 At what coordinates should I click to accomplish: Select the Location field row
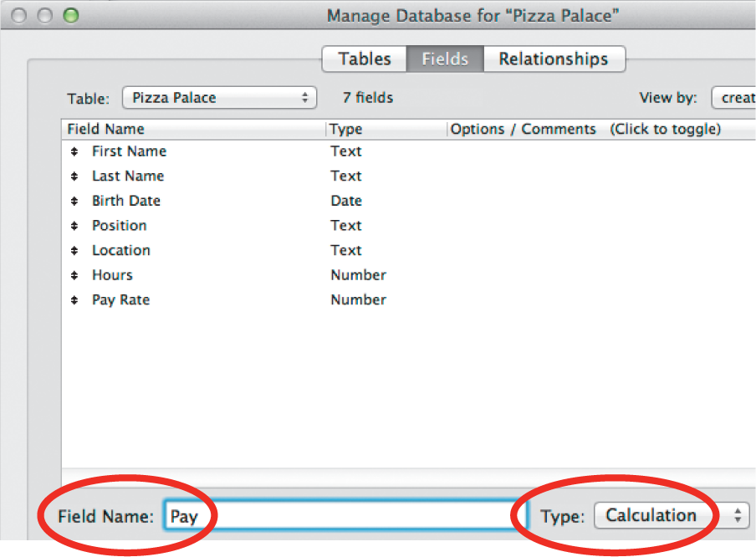[409, 251]
